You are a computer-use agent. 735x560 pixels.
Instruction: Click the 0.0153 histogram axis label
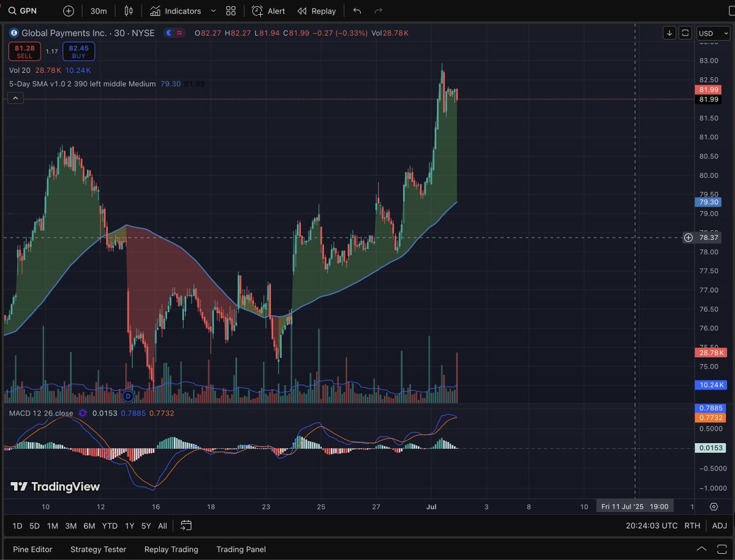[710, 448]
